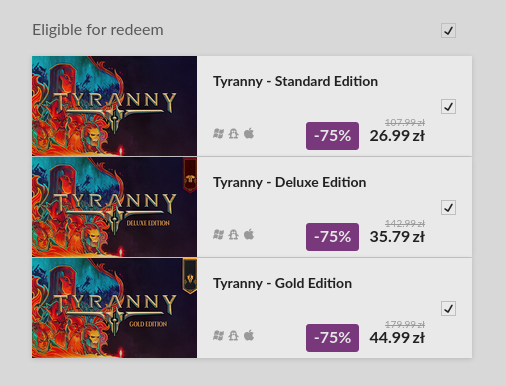The image size is (506, 386).
Task: Open the Tyranny - Deluxe Edition title
Action: click(290, 183)
